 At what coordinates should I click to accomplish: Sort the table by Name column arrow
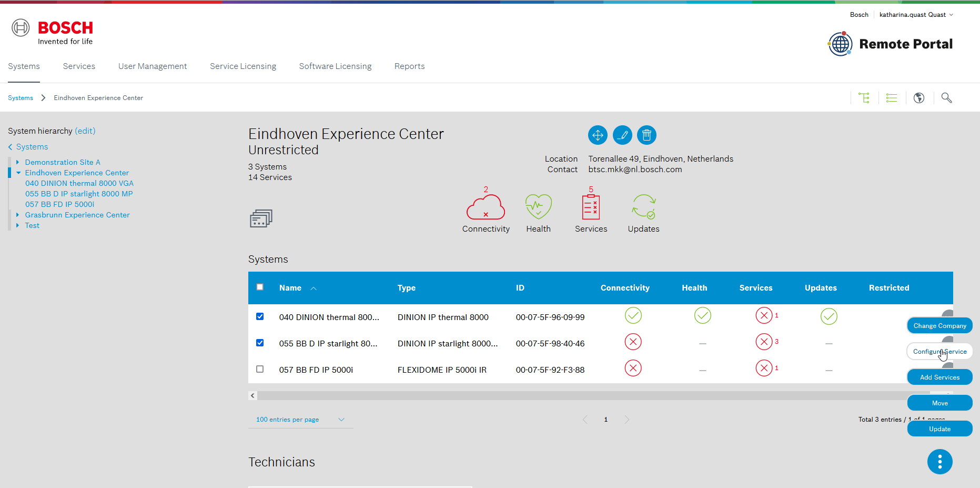click(314, 288)
